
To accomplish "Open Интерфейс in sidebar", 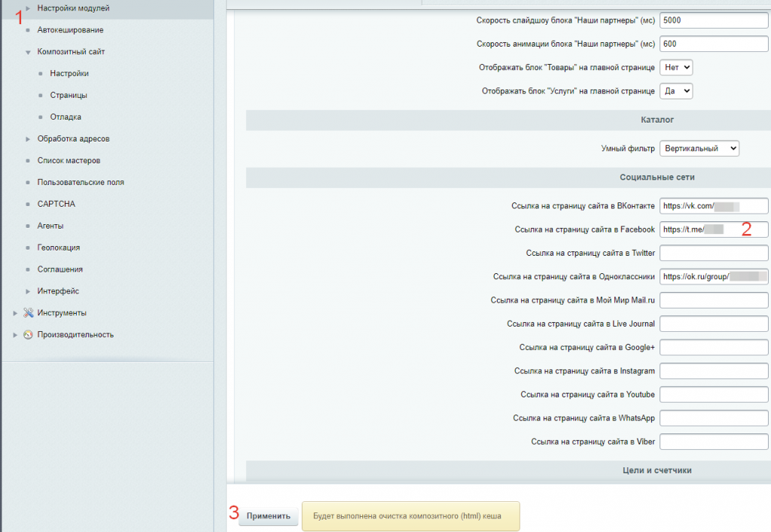I will [x=58, y=290].
